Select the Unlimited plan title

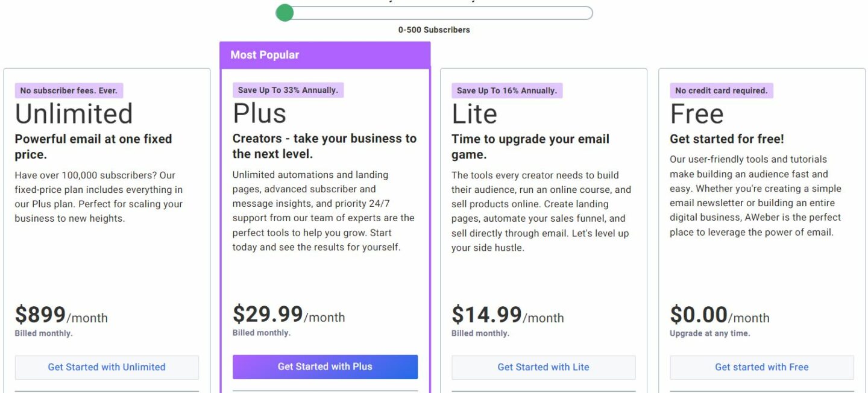pos(74,113)
